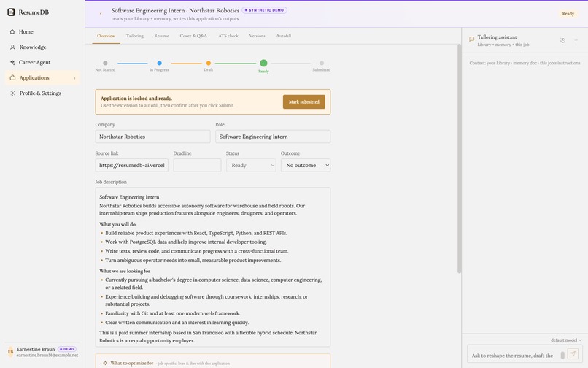
Task: Click the empty Deadline field
Action: tap(197, 165)
